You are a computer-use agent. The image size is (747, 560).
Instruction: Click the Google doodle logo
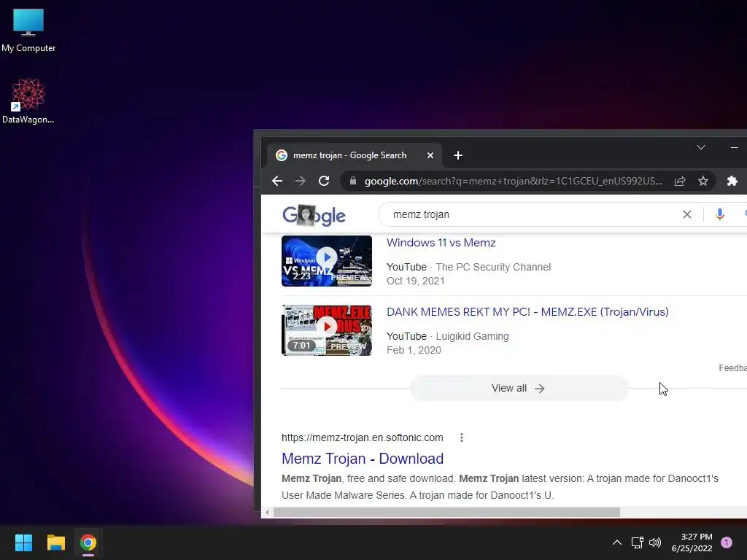pyautogui.click(x=314, y=215)
